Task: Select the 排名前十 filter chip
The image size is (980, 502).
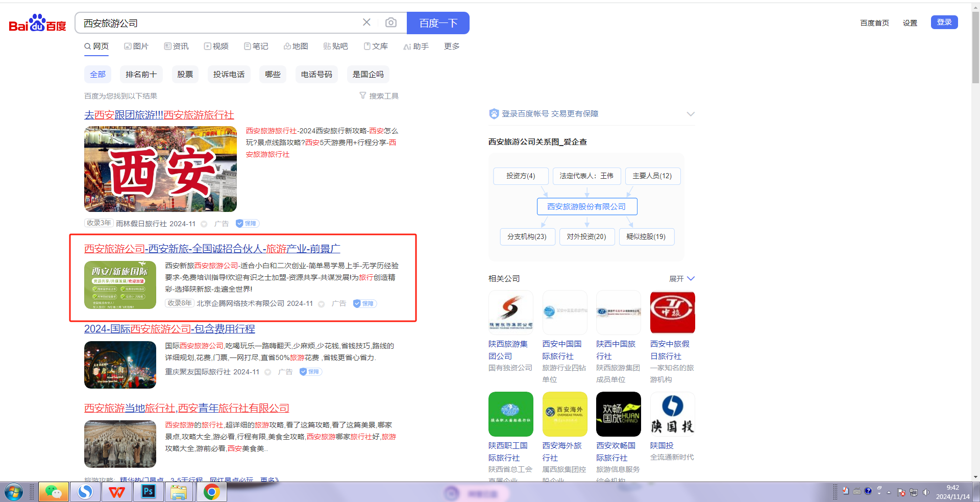Action: (141, 75)
